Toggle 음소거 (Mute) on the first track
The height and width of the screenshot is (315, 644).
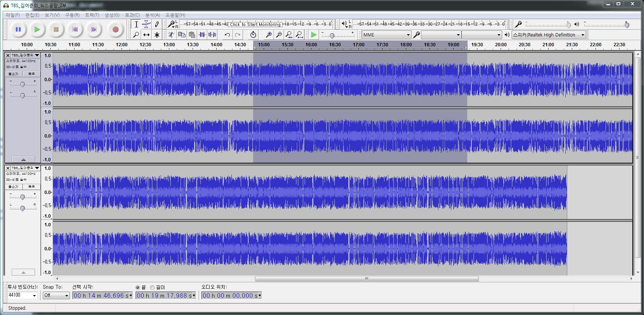coord(14,74)
